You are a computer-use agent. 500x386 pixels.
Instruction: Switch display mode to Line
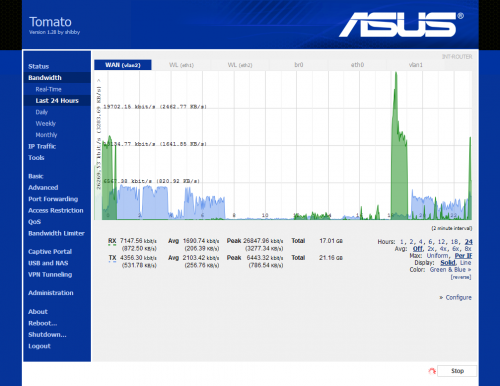466,263
